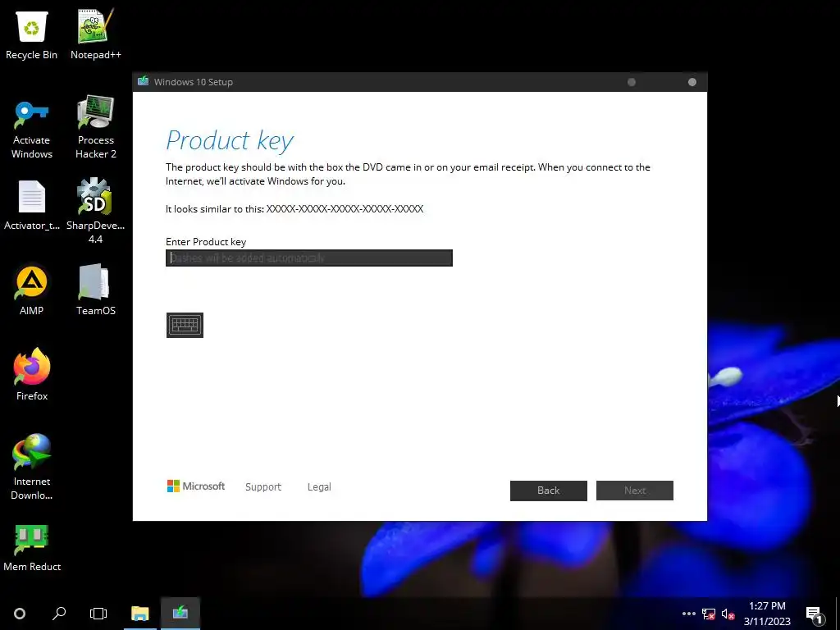Viewport: 840px width, 630px height.
Task: Close the Windows 10 Setup window
Action: point(692,82)
